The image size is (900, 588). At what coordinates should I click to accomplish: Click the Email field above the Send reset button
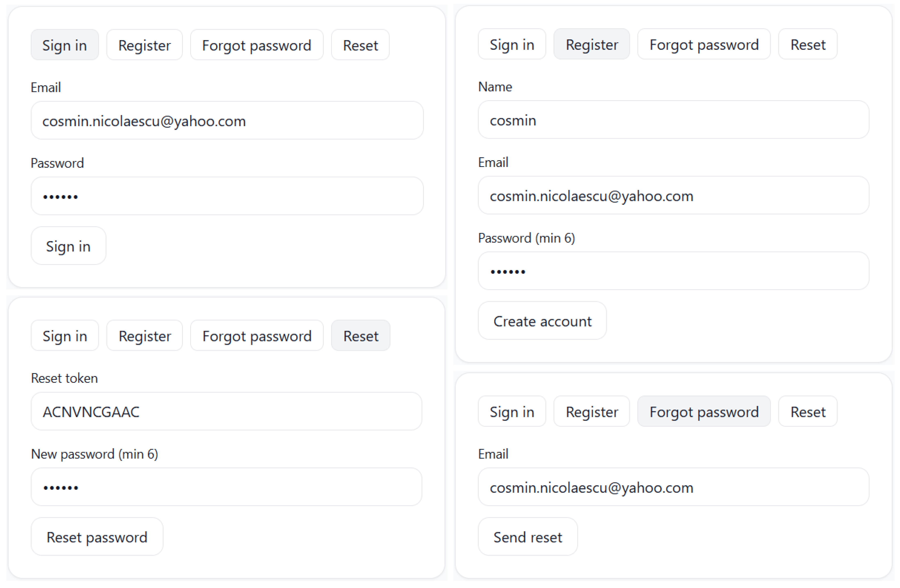pyautogui.click(x=673, y=487)
